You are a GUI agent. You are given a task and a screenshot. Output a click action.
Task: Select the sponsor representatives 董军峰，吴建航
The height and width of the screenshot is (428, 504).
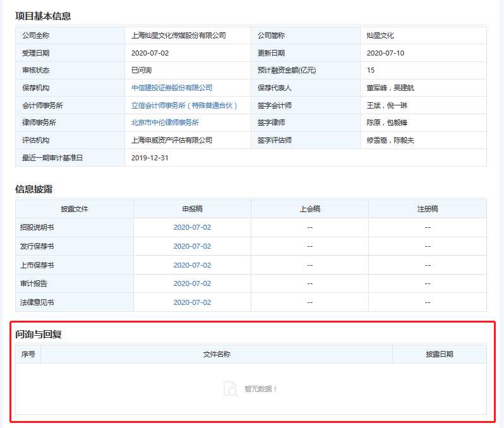click(x=390, y=88)
